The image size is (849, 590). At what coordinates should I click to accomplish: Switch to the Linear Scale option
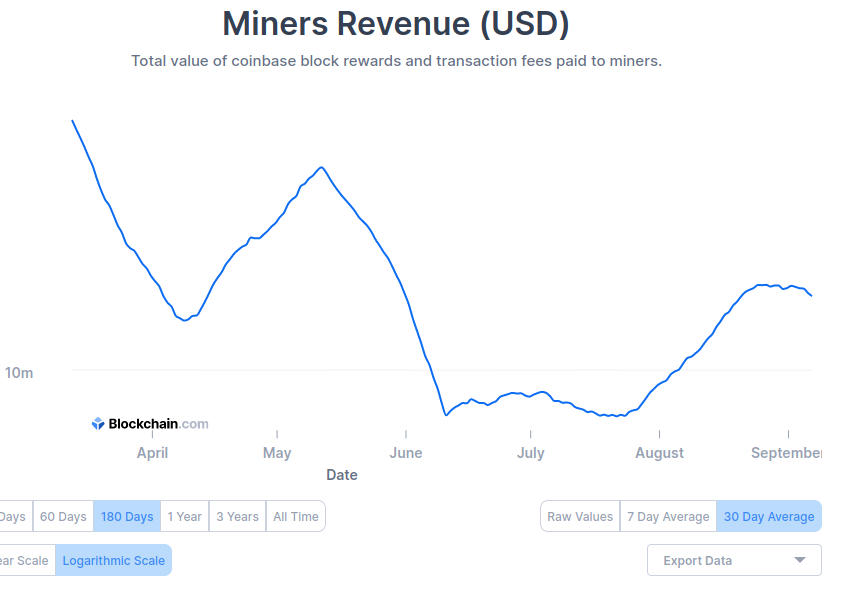coord(26,560)
